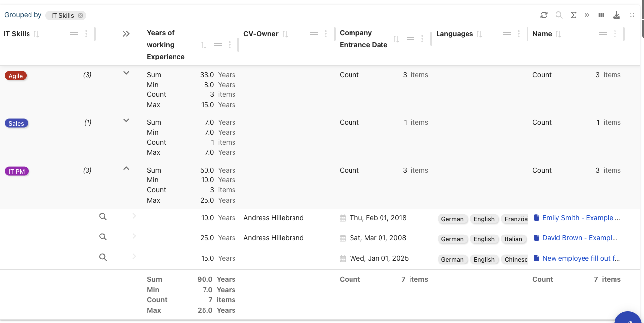Screen dimensions: 644x323
Task: Click the refresh icon in the table toolbar
Action: 544,15
